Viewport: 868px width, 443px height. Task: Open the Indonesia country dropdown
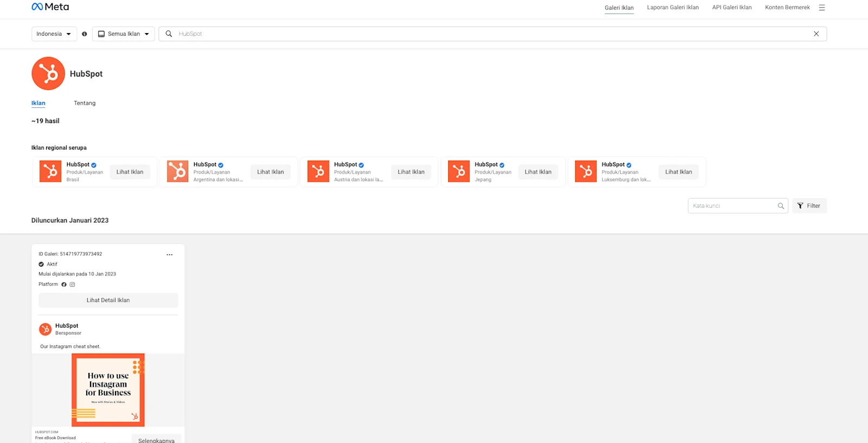pyautogui.click(x=54, y=34)
